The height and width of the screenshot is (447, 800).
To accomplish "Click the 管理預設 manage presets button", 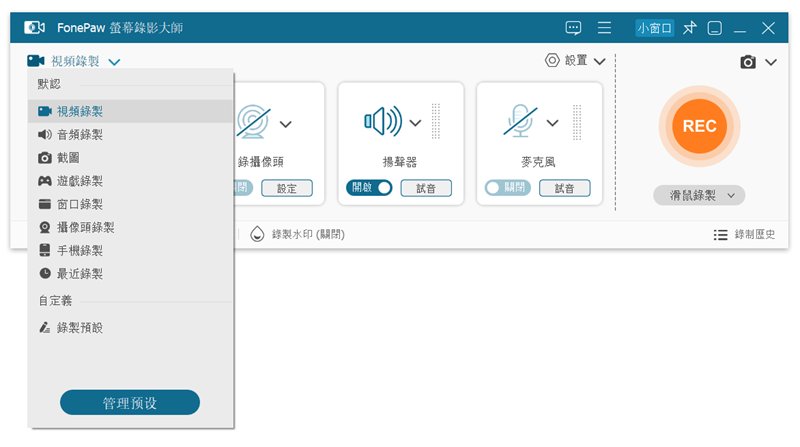I will [130, 403].
